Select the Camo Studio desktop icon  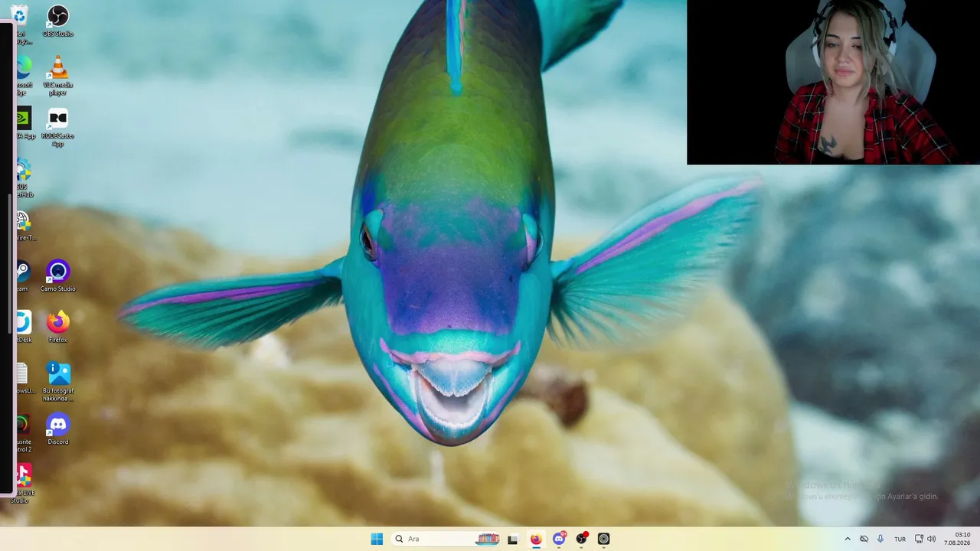pos(57,275)
